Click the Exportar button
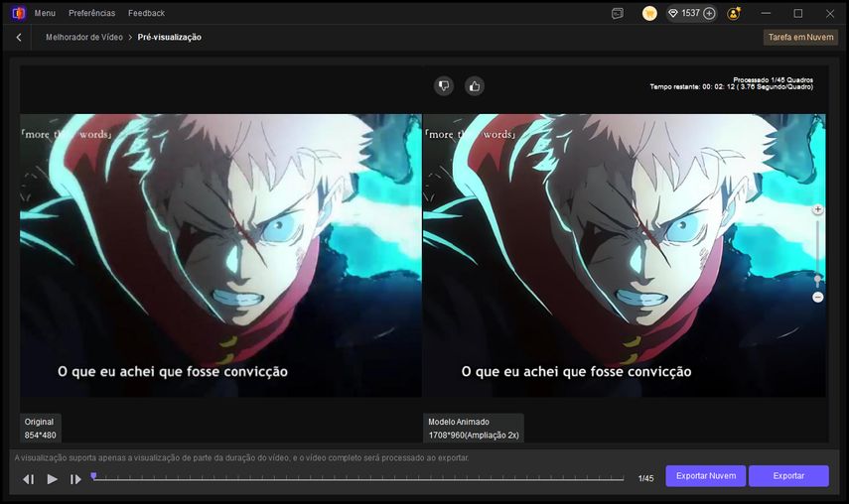This screenshot has height=504, width=849. pos(788,476)
